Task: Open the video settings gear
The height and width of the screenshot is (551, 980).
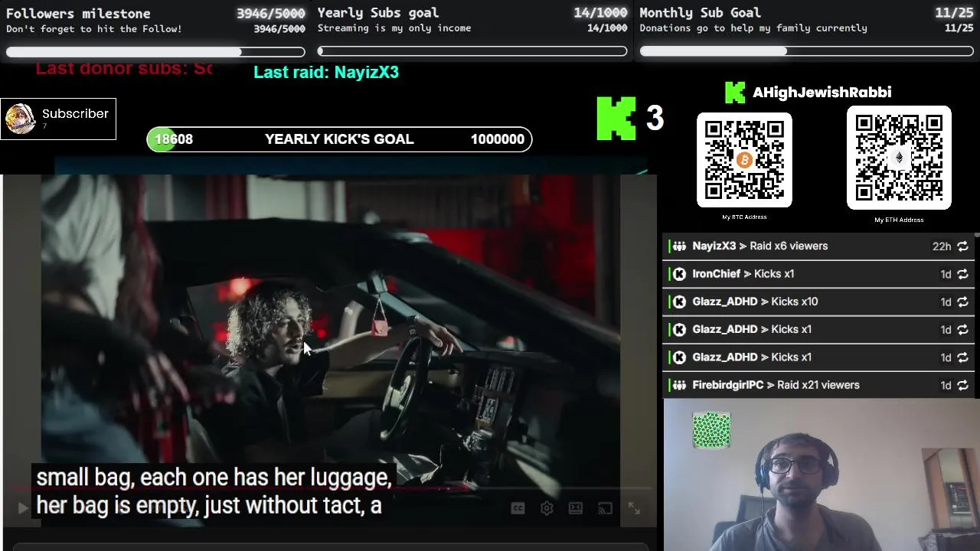Action: click(547, 508)
